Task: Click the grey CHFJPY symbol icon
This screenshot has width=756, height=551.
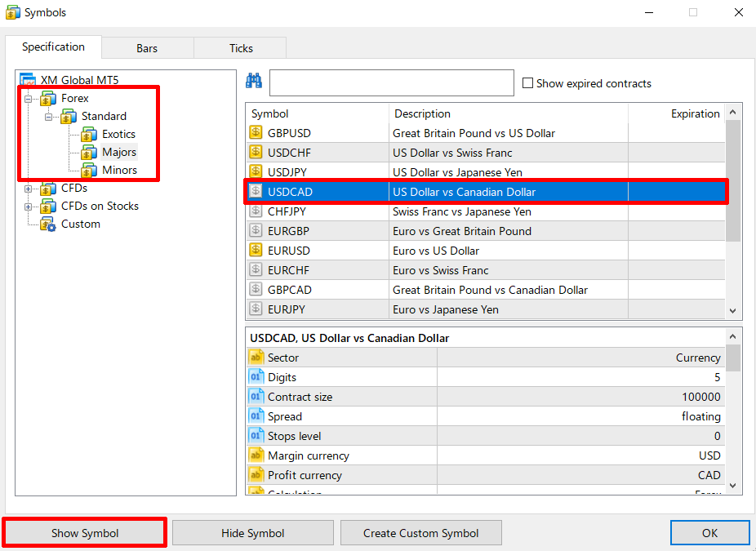Action: (x=256, y=211)
